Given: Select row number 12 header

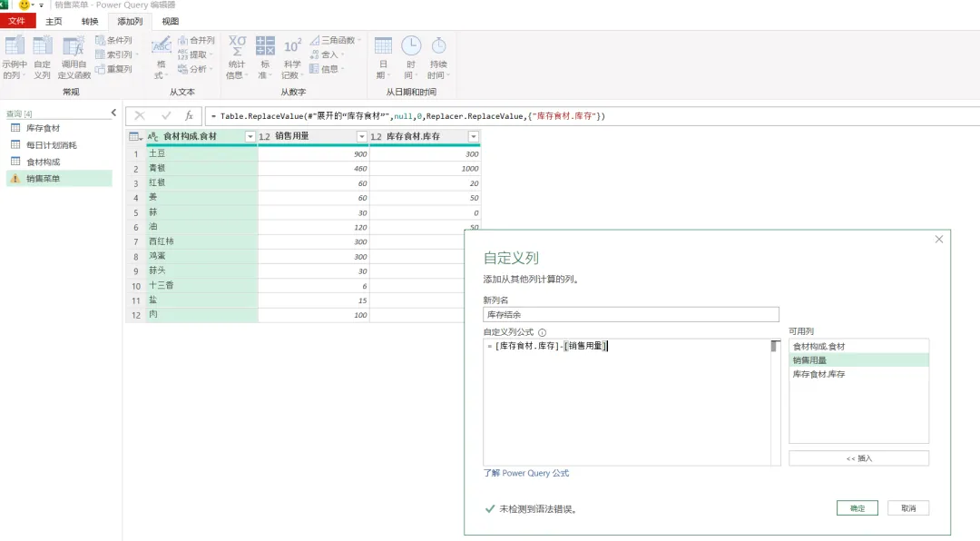Looking at the screenshot, I should pos(135,315).
